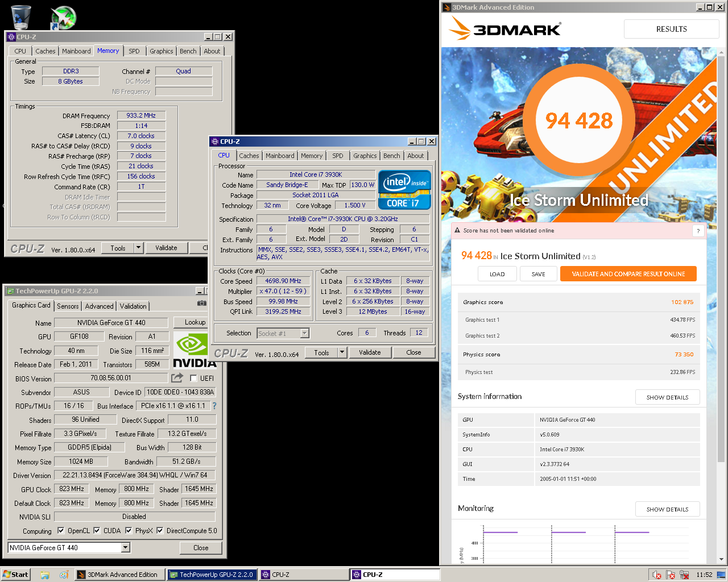Open the Start menu
728x582 pixels.
[x=15, y=574]
